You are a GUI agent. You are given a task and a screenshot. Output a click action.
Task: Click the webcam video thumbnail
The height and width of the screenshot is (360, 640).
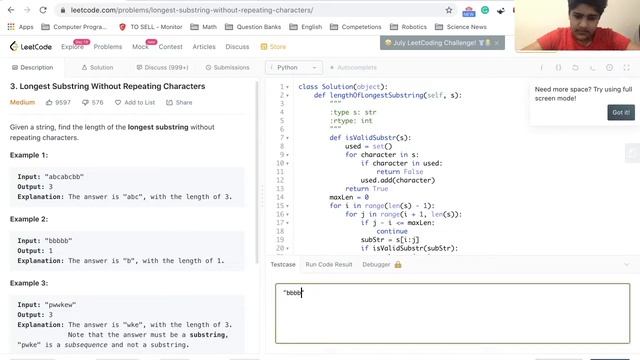577,25
